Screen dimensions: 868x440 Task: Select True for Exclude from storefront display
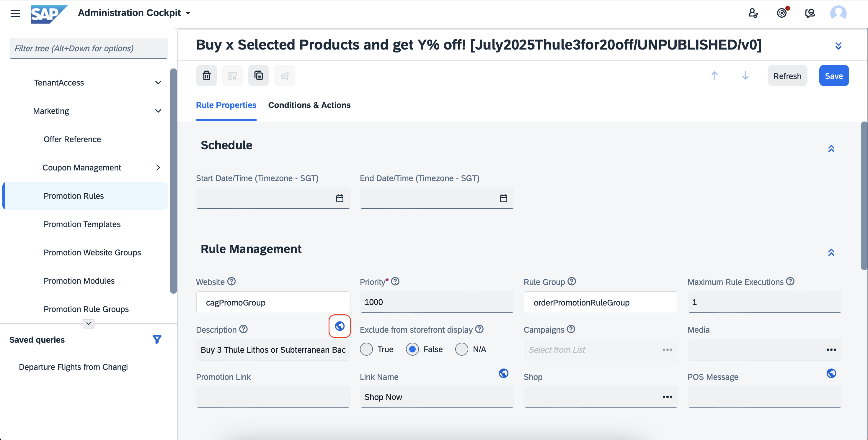pyautogui.click(x=366, y=349)
